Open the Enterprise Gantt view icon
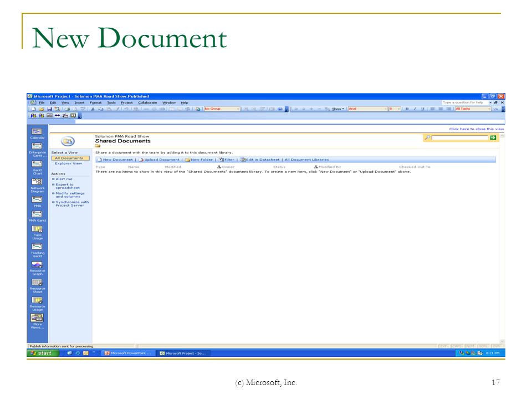Image resolution: width=532 pixels, height=399 pixels. tap(37, 146)
